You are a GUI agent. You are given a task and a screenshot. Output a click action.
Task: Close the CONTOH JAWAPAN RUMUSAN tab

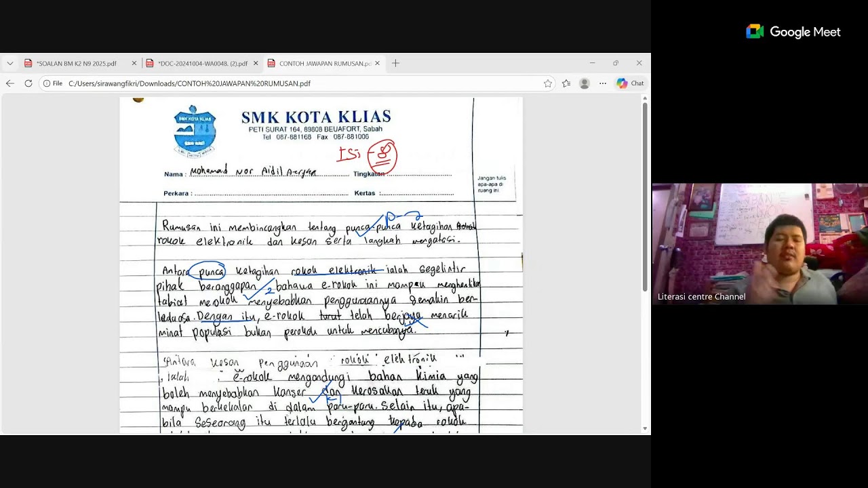pyautogui.click(x=376, y=63)
